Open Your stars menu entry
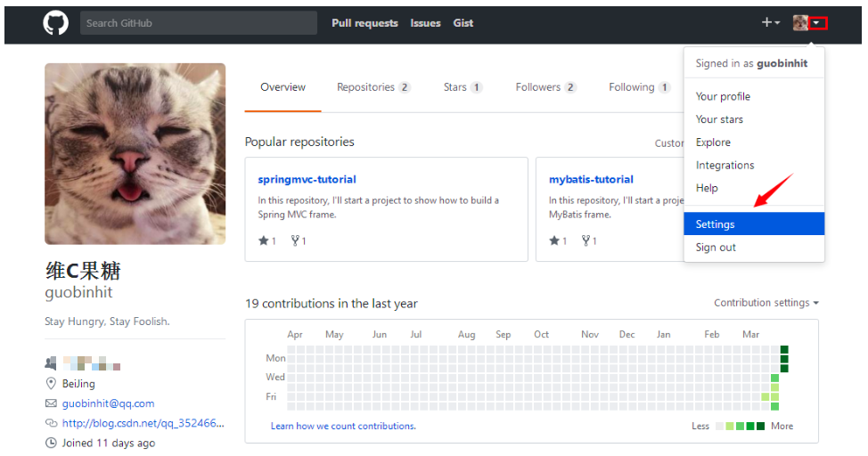Viewport: 868px width, 456px height. [719, 119]
